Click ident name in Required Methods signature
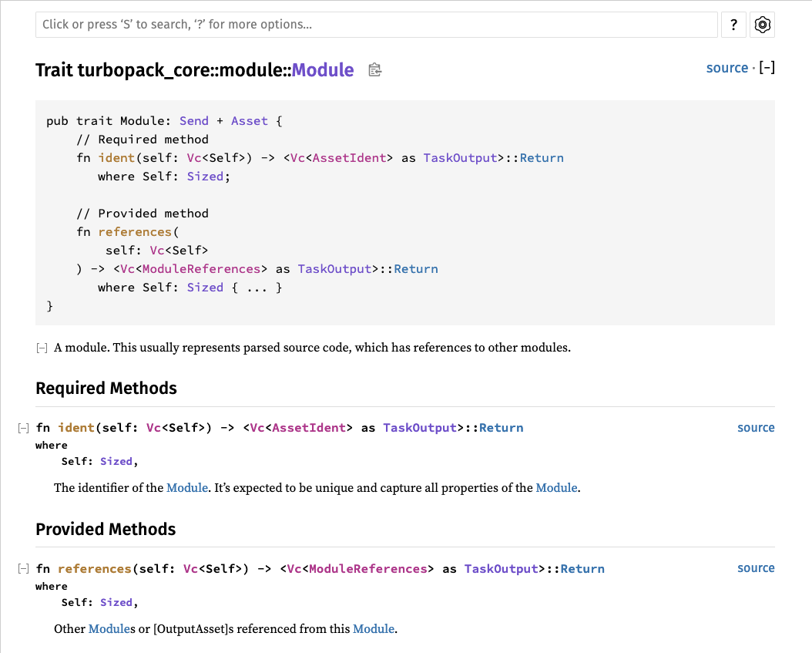Viewport: 812px width, 653px height. coord(76,428)
